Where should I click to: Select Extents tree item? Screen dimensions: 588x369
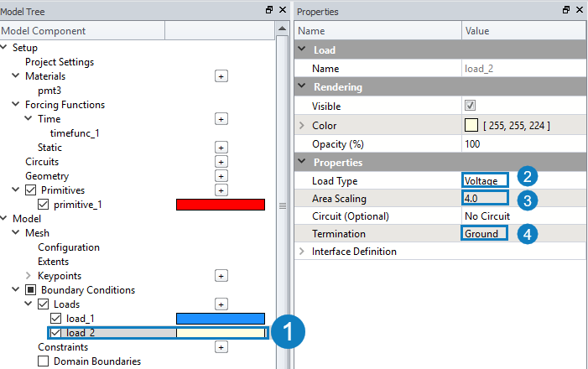(x=53, y=262)
